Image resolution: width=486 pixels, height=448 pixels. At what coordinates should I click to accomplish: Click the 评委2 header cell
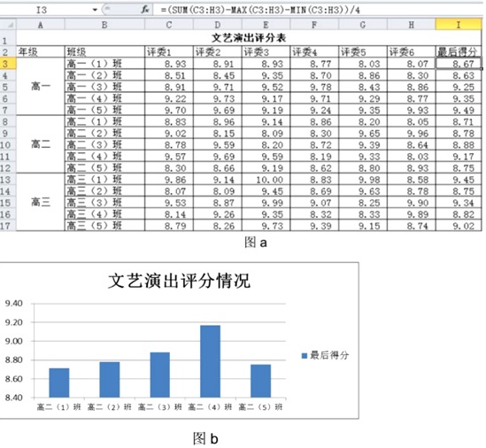[218, 51]
